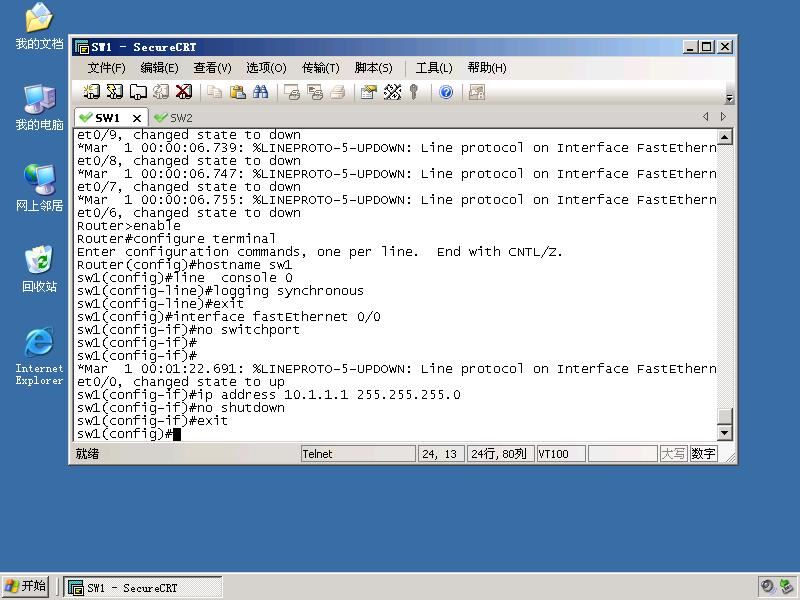This screenshot has height=600, width=800.
Task: Click terminal scrollbar up arrow
Action: (724, 136)
